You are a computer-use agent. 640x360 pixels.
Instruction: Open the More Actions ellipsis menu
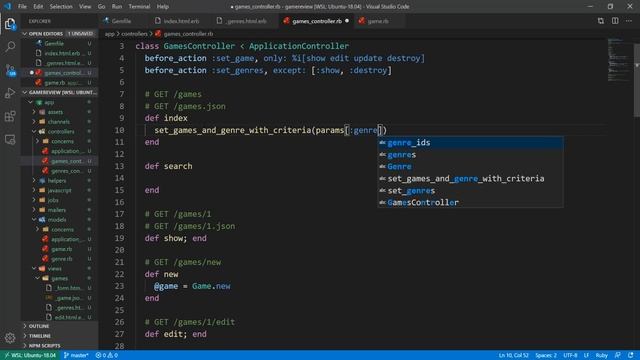[x=629, y=21]
